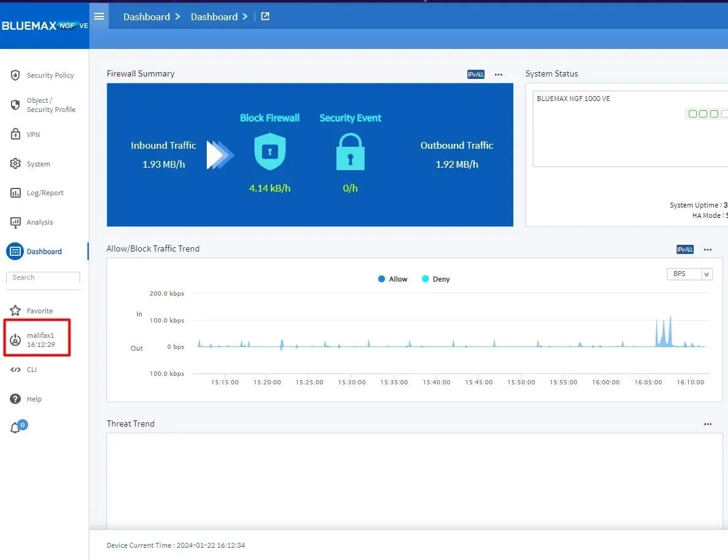Toggle the Deny legend series

coord(436,279)
